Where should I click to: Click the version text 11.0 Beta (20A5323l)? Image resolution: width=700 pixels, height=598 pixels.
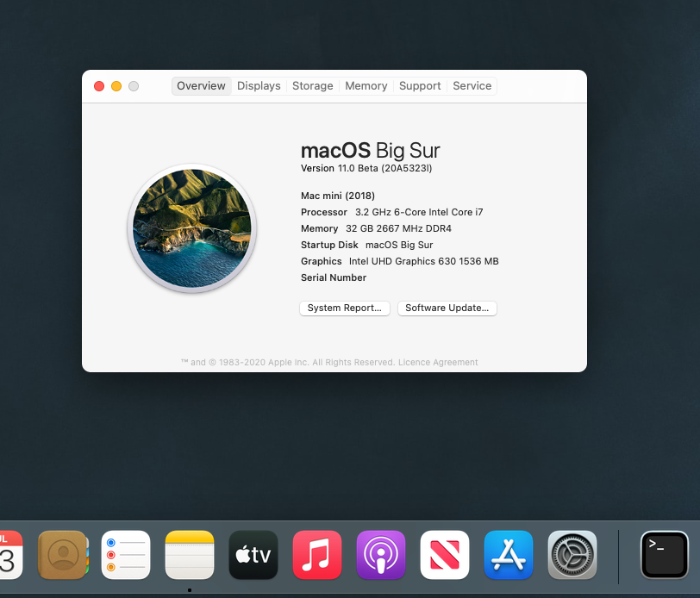tap(384, 168)
